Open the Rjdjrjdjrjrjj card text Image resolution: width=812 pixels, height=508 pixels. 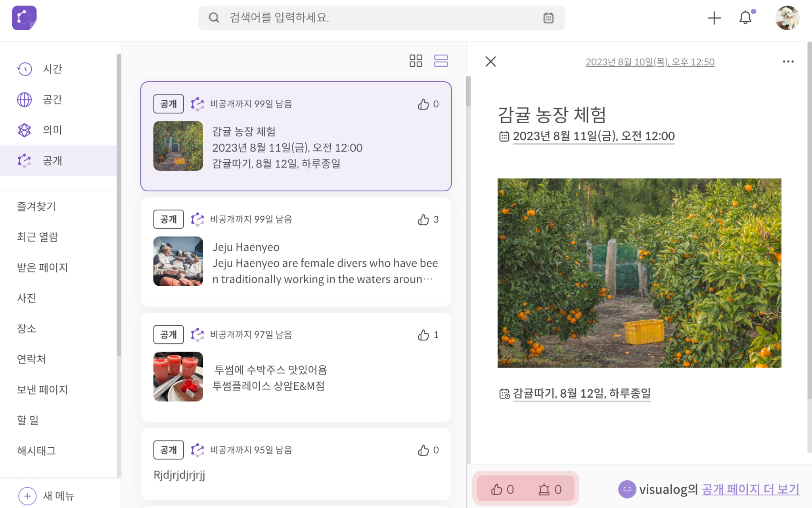coord(179,475)
